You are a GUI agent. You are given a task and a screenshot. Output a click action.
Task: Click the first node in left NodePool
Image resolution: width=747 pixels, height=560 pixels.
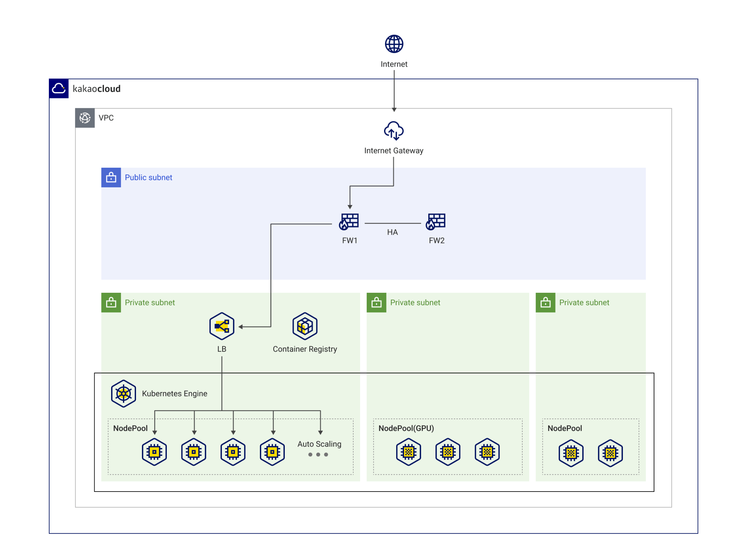[x=154, y=452]
